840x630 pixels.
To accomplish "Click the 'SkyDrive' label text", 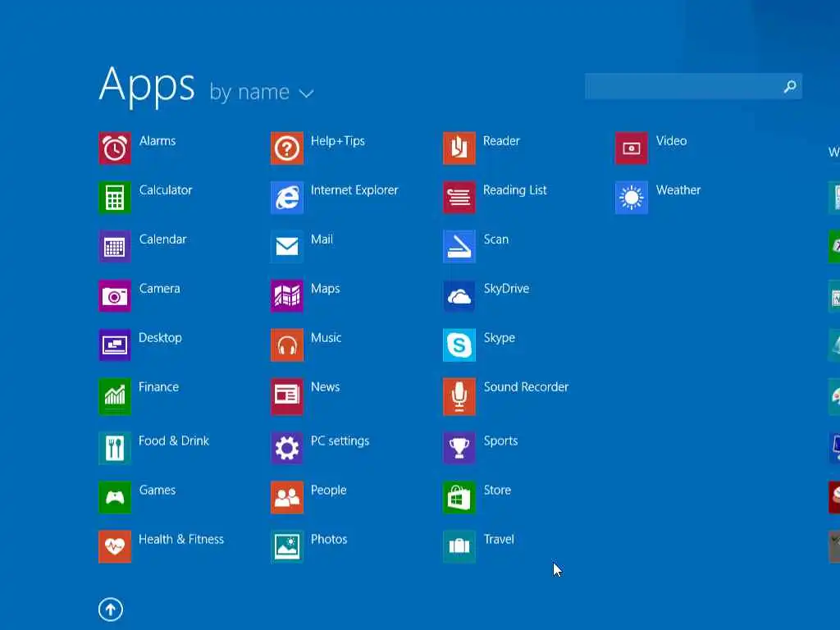I will pos(506,289).
